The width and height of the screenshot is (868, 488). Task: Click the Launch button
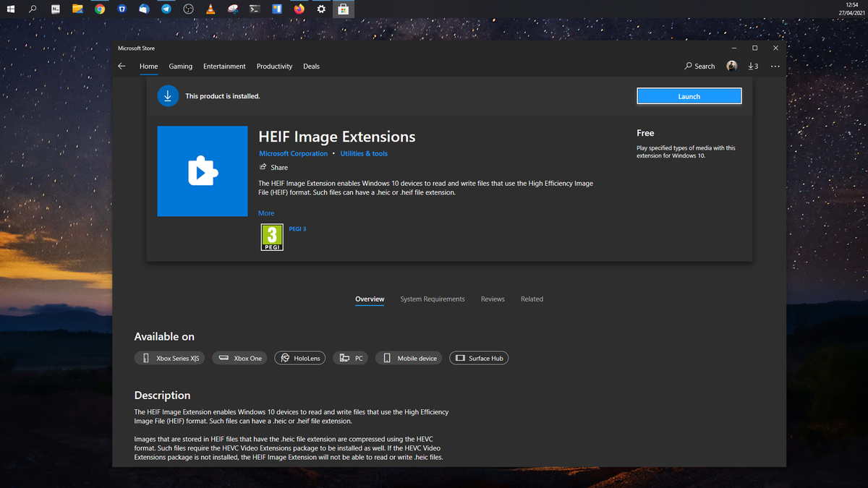(x=689, y=95)
